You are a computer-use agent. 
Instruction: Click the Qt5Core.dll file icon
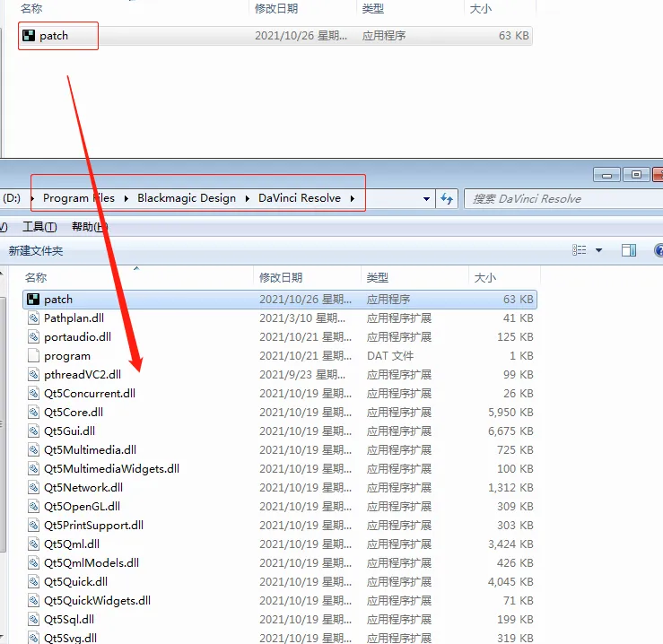(33, 413)
